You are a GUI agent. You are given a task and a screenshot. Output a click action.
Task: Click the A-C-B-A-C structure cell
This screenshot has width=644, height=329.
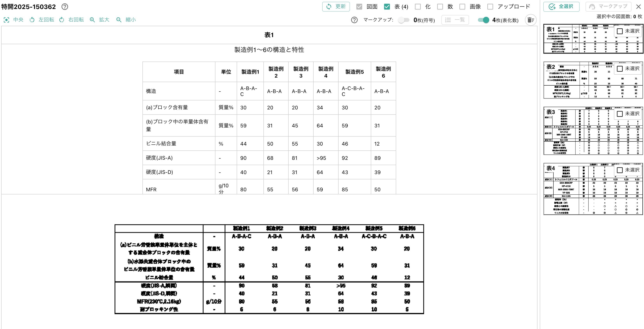[355, 91]
